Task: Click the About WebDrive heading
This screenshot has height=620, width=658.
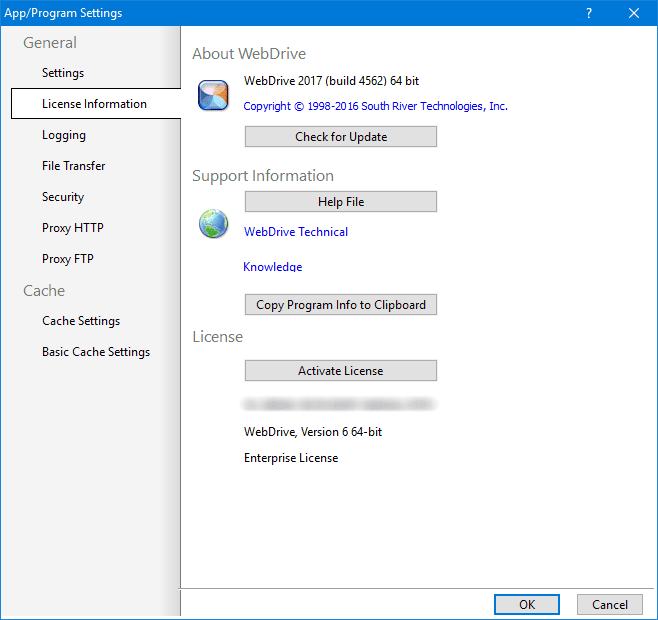Action: (x=249, y=54)
